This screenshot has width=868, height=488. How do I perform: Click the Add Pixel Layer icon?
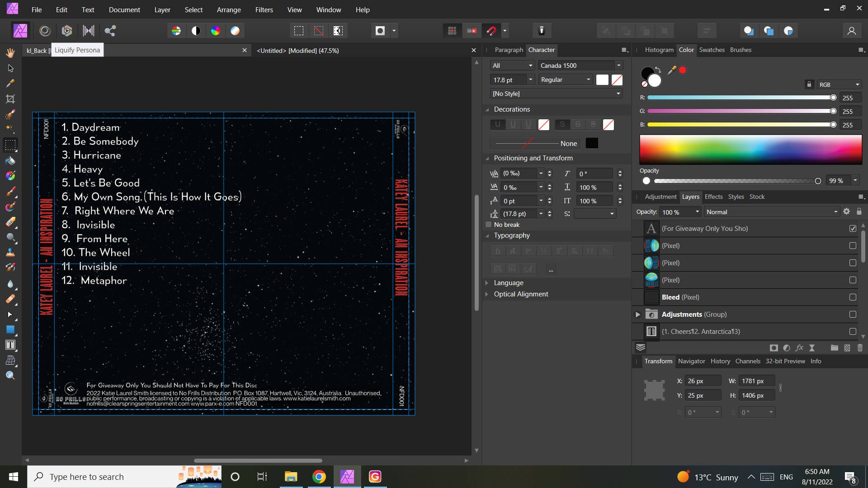coord(847,348)
